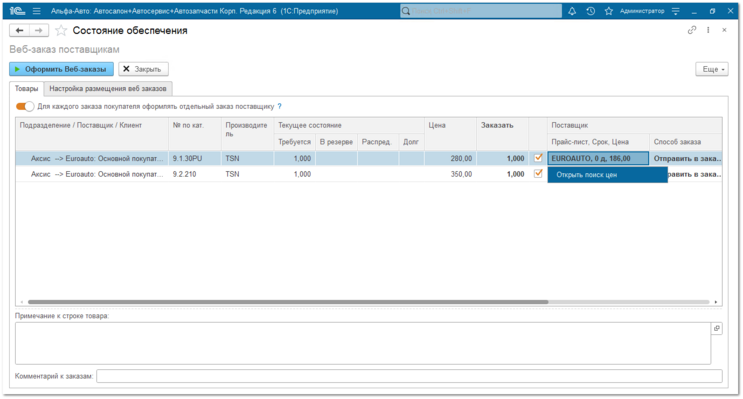Open service settings lines icon in title bar
743x399 pixels.
pos(676,11)
